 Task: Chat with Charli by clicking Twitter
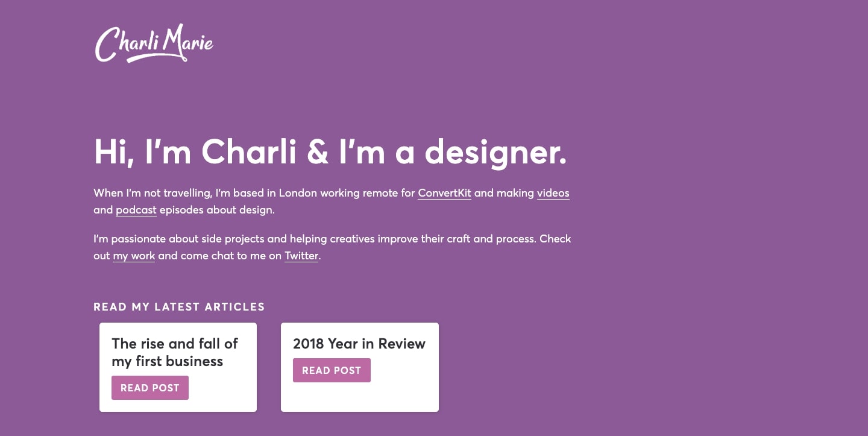[301, 256]
